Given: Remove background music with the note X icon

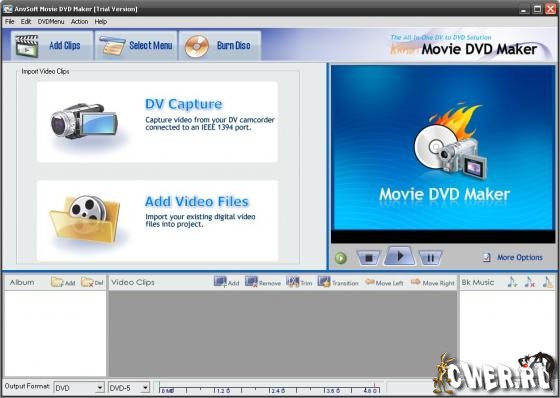Looking at the screenshot, I should (530, 282).
